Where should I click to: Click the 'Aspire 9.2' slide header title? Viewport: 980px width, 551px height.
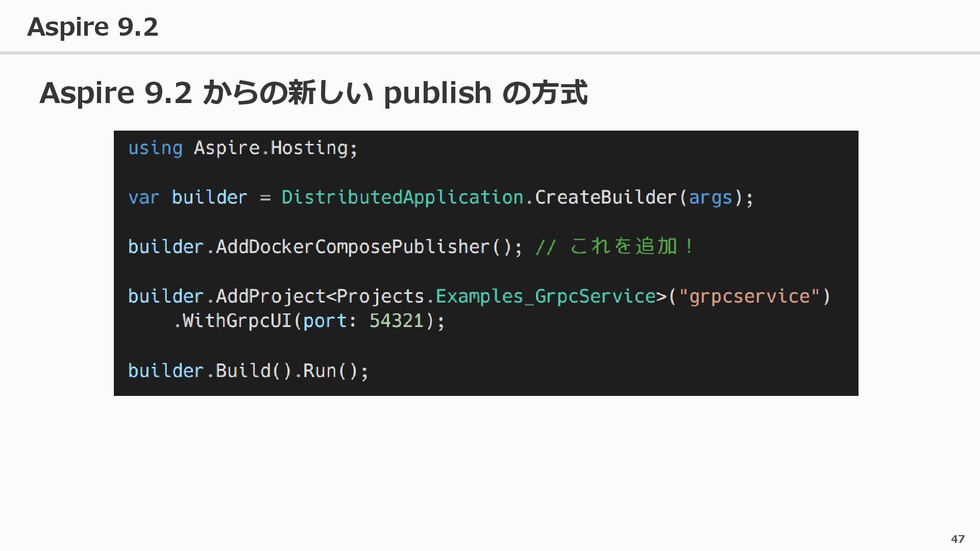click(x=92, y=27)
